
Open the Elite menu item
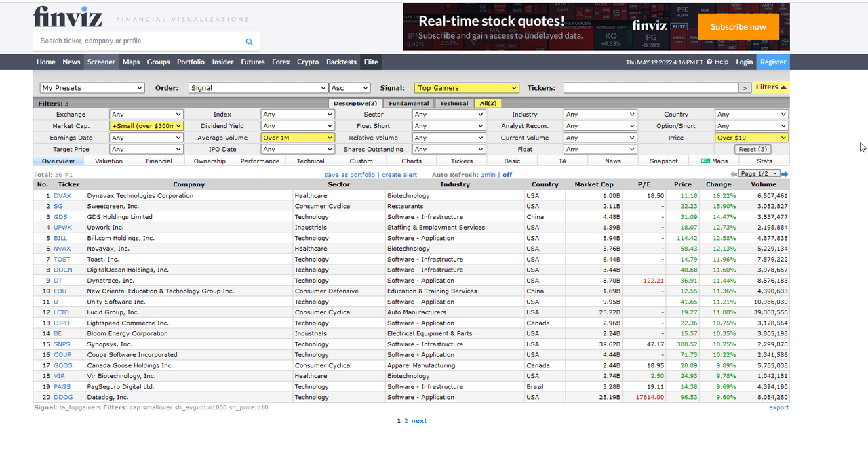371,62
